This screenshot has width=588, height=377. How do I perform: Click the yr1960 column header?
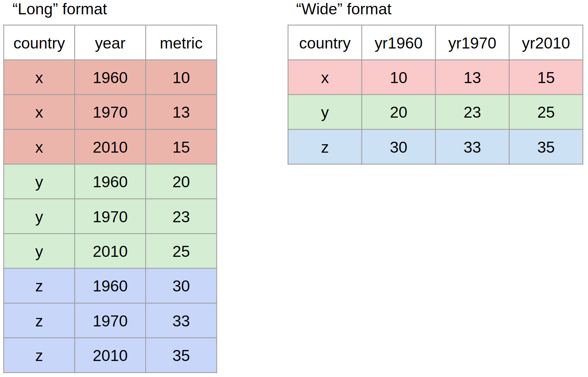[398, 43]
